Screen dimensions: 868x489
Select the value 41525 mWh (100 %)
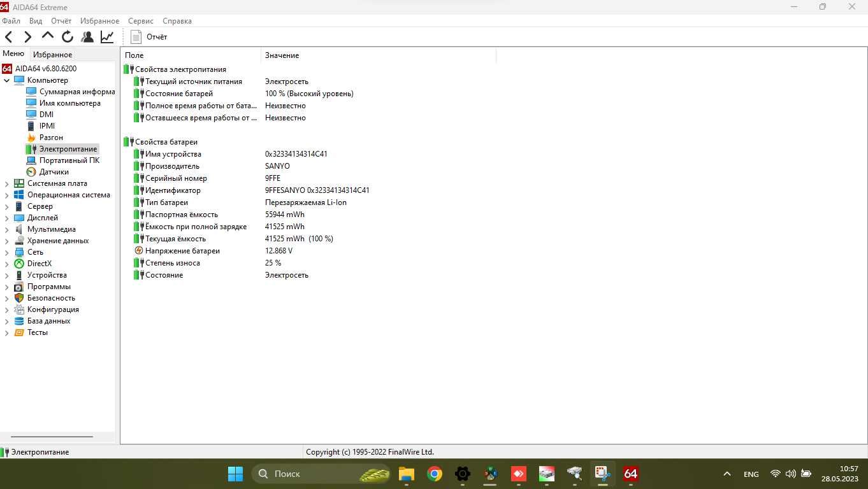tap(299, 239)
